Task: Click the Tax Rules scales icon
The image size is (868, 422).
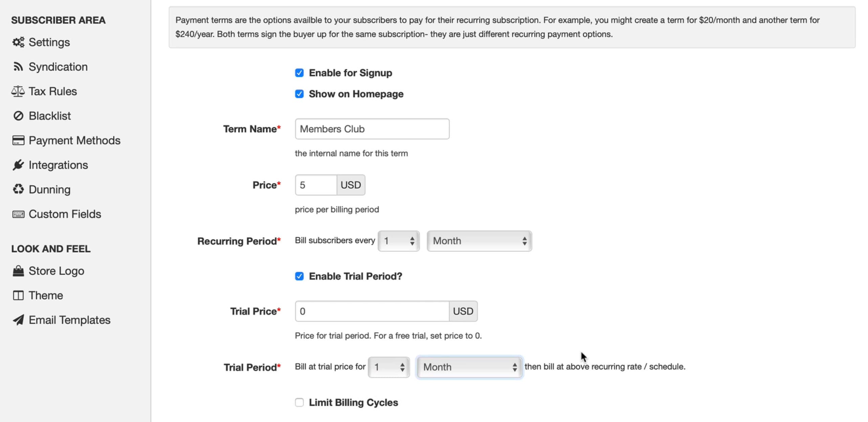Action: pos(18,91)
